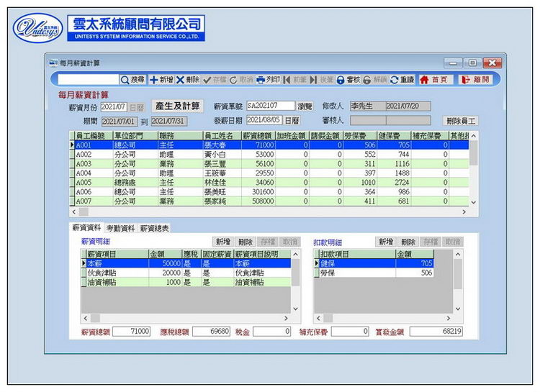Click the 首頁 home button
This screenshot has height=392, width=540.
click(435, 80)
